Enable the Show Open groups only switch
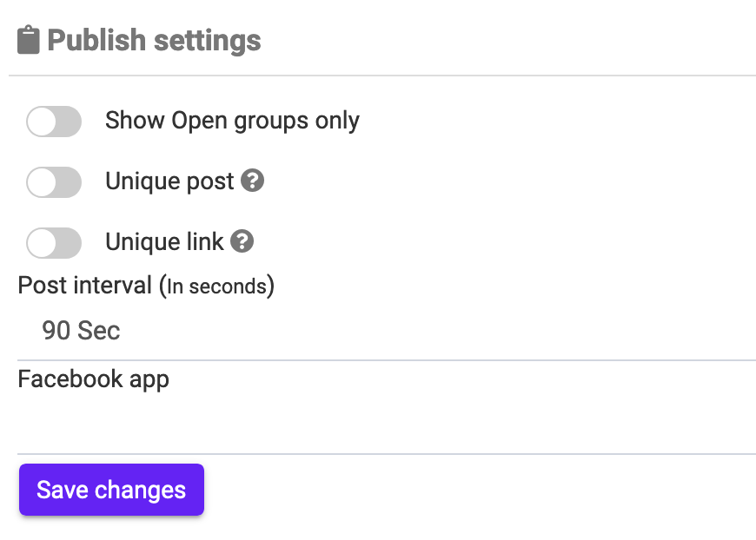The height and width of the screenshot is (540, 756). [54, 122]
